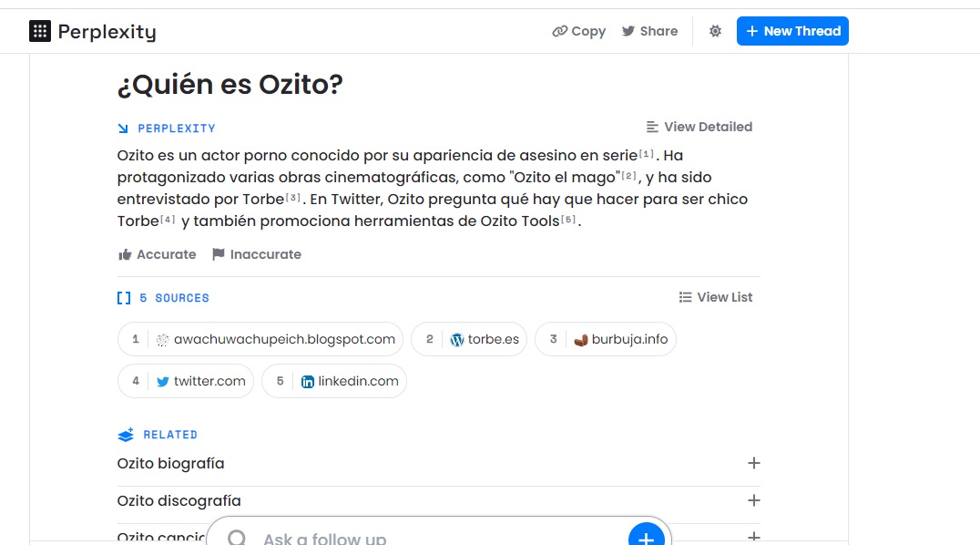Open source 3 burbuja.info
Viewport: 980px width, 545px height.
605,339
